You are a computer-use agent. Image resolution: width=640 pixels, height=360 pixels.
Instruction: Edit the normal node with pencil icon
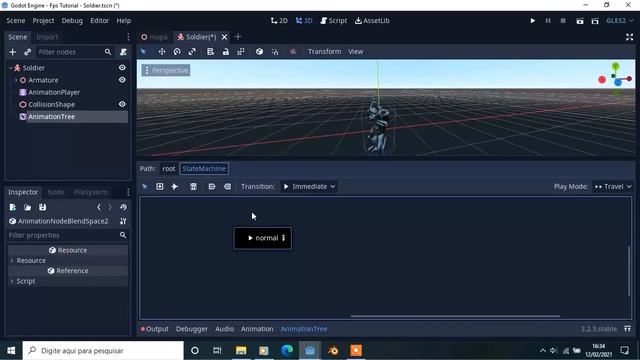point(284,238)
